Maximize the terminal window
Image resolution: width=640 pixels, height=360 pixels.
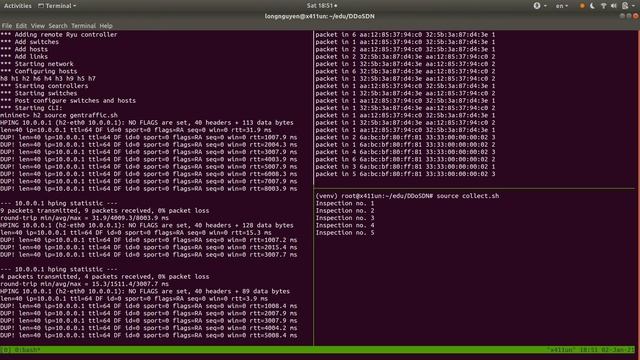tap(629, 16)
